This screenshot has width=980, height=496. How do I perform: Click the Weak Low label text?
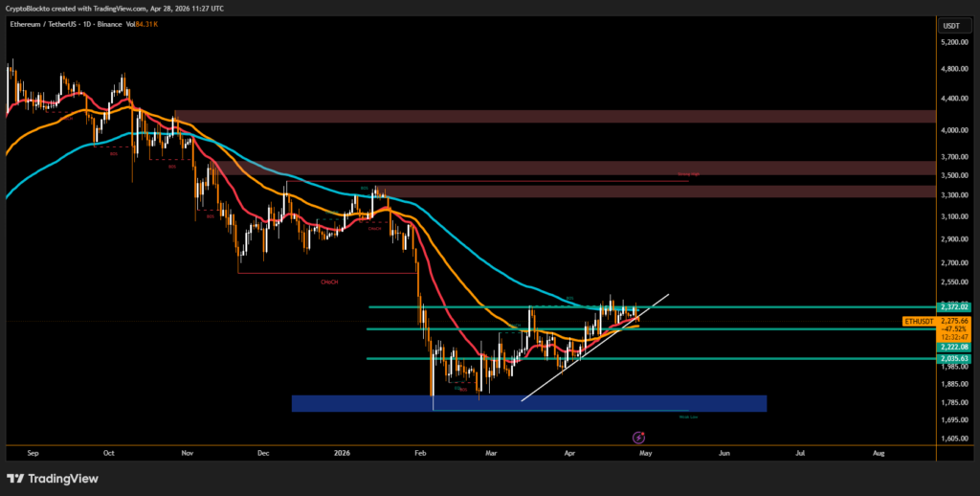coord(686,417)
